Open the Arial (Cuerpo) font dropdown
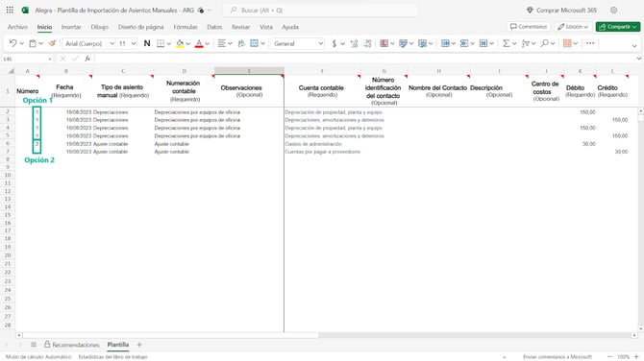The image size is (644, 361). (89, 43)
